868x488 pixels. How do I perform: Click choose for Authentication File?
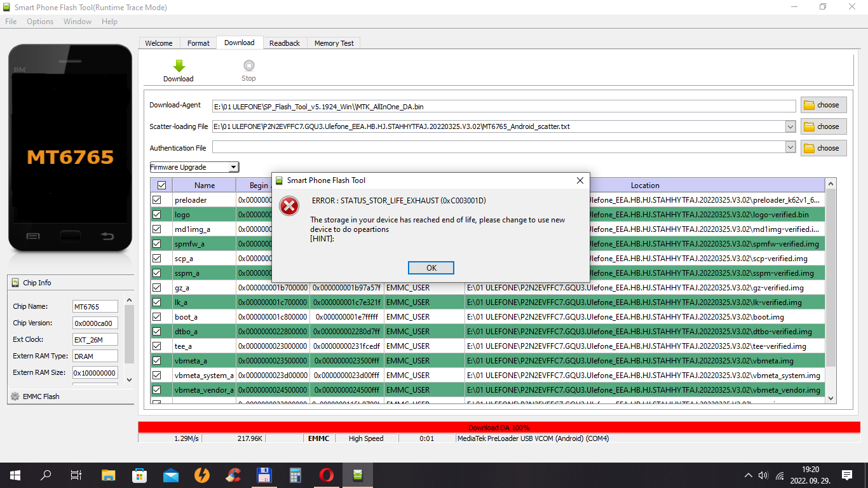[x=824, y=148]
